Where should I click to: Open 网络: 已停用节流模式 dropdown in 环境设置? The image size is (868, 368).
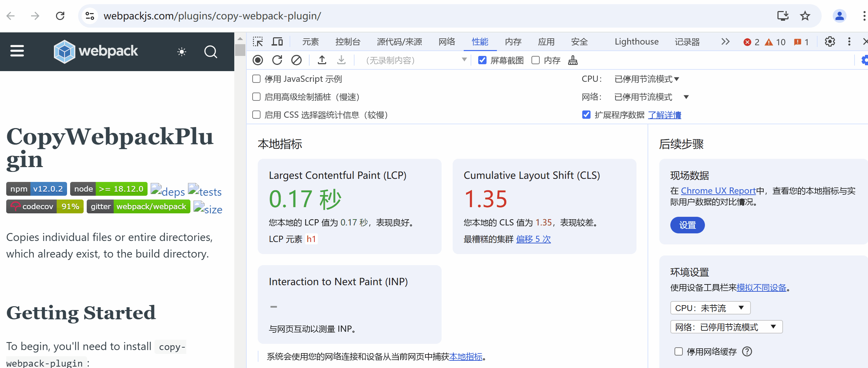pyautogui.click(x=726, y=327)
